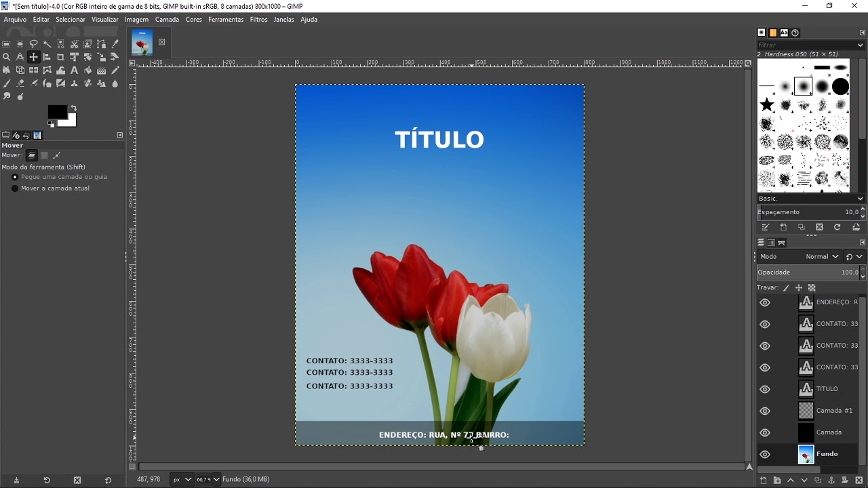Select the Zoom magnifier tool

[6, 57]
